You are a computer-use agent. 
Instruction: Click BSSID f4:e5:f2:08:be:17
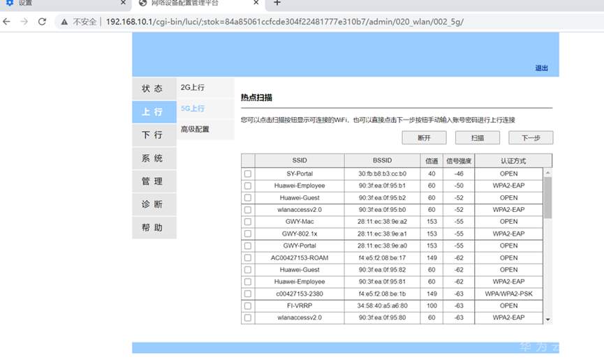pos(382,258)
